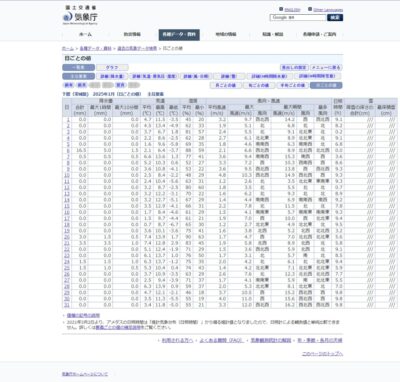Select the 各種データ・資料 navigation tab

tap(179, 35)
